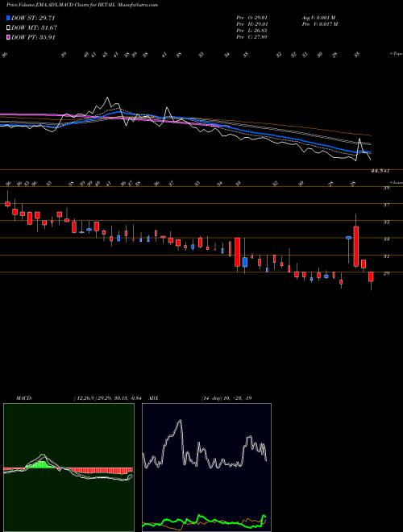Open the green MACD histogram panel
Viewport: 403px width, 532px height.
(x=69, y=468)
